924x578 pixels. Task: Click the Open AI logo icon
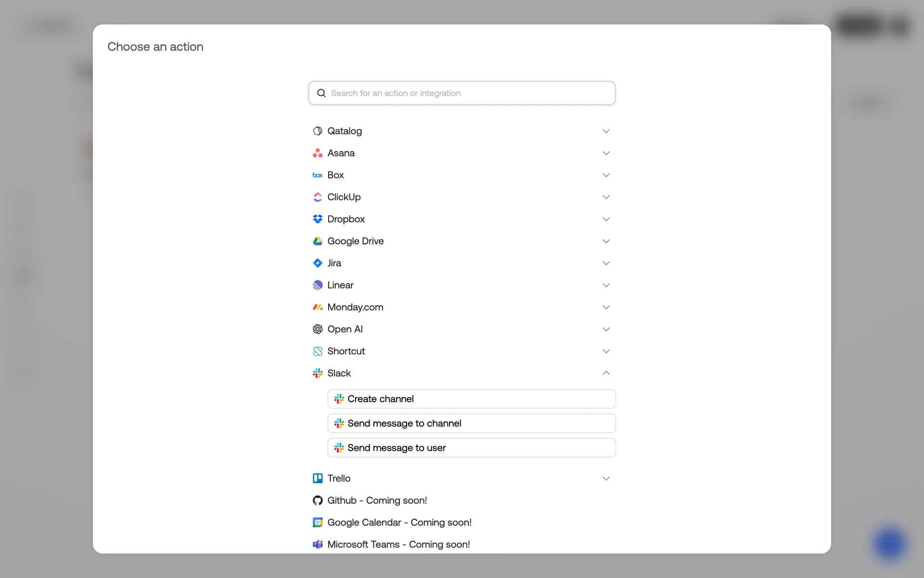coord(318,329)
